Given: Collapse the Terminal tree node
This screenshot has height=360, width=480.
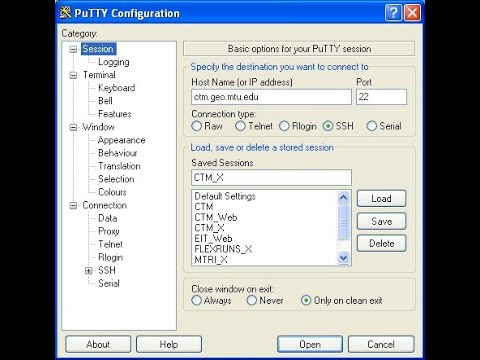Looking at the screenshot, I should click(x=73, y=75).
